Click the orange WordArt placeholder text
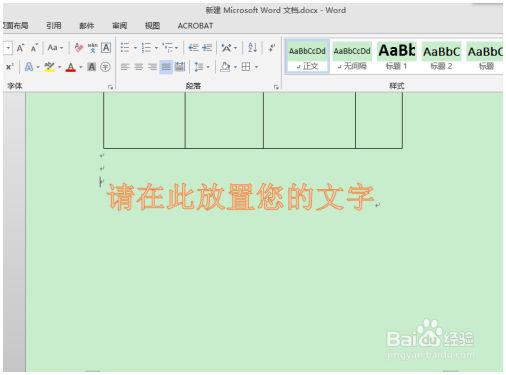This screenshot has height=375, width=506. pos(240,197)
